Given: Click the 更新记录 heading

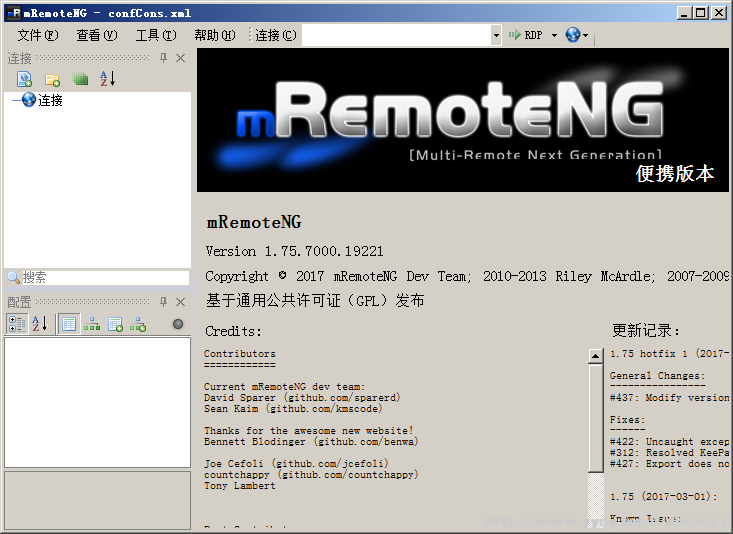Looking at the screenshot, I should (646, 331).
